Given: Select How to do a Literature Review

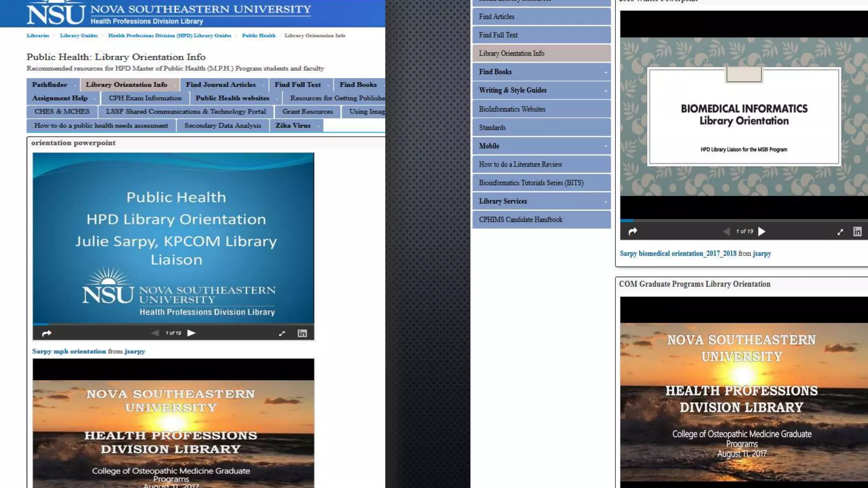Looking at the screenshot, I should click(520, 164).
